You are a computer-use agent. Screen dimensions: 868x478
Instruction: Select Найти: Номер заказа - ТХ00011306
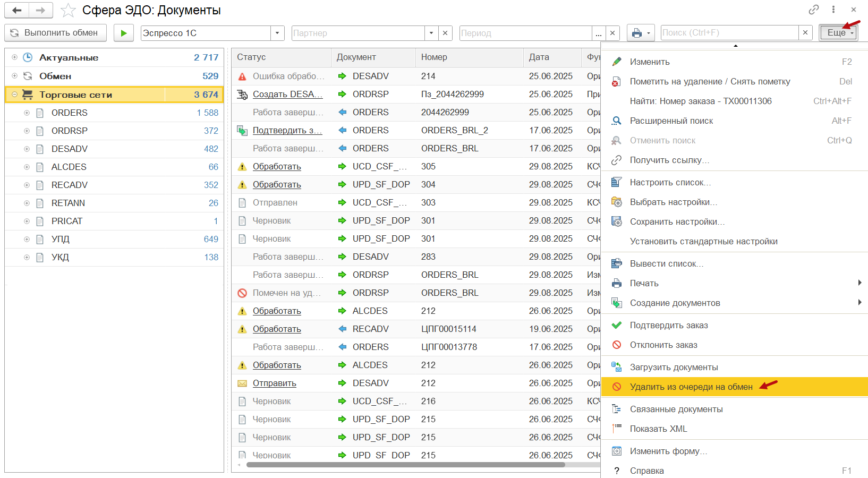734,101
